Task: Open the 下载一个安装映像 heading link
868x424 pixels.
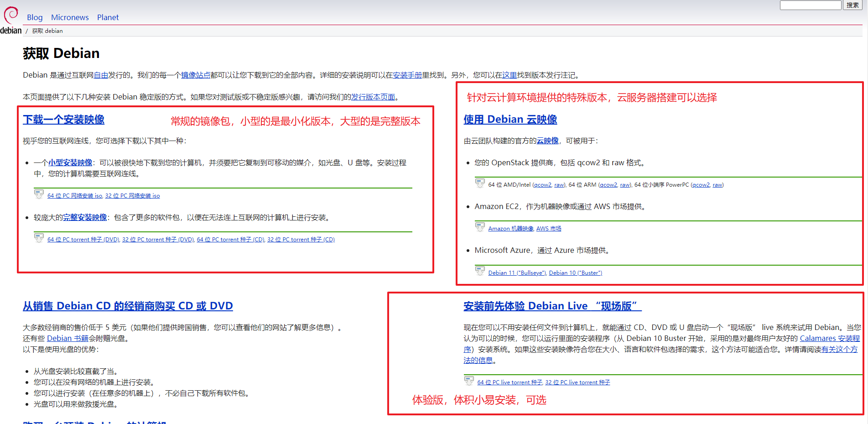Action: point(63,120)
